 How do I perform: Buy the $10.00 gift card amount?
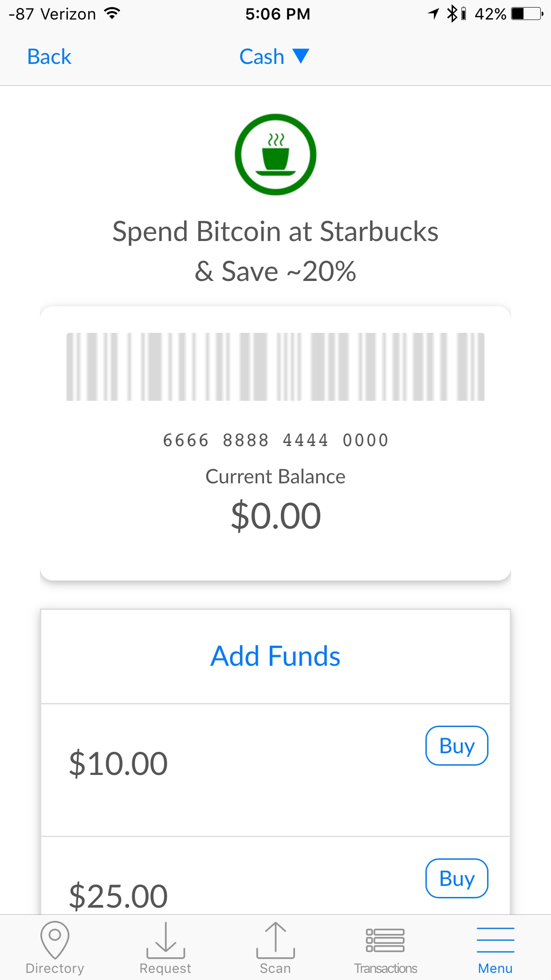(457, 746)
